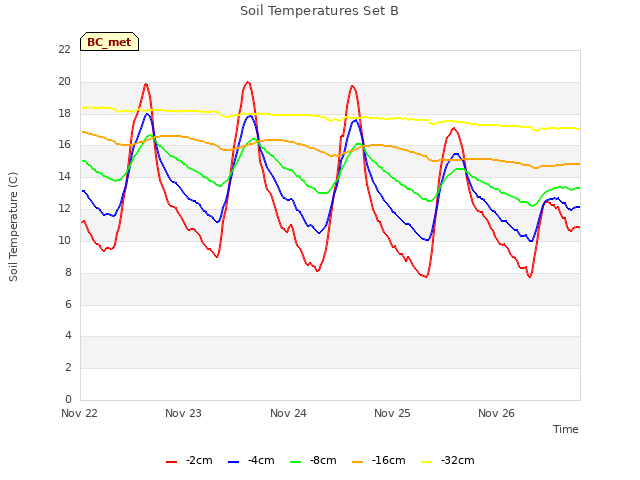Click the 6 y-axis tick label
The width and height of the screenshot is (640, 480).
point(68,304)
